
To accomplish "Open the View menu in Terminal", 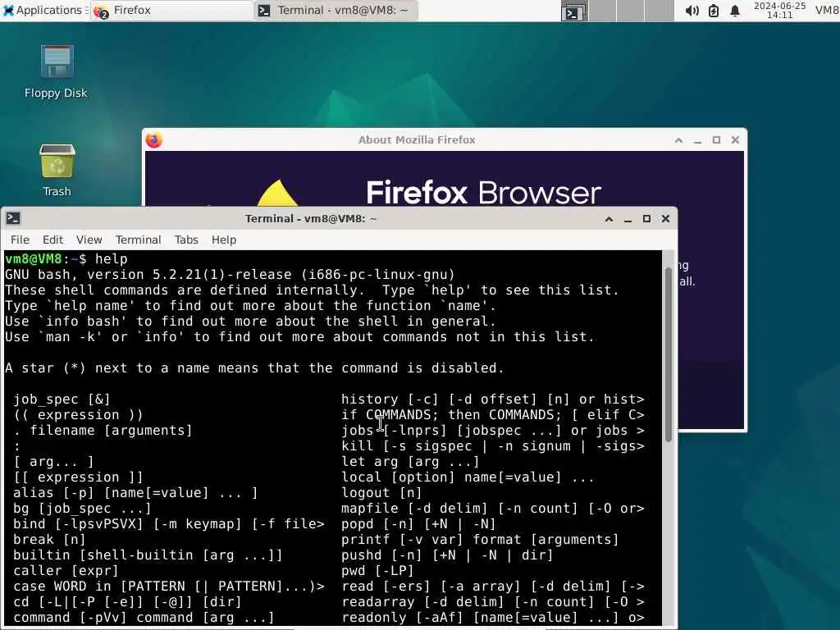I will click(x=89, y=240).
